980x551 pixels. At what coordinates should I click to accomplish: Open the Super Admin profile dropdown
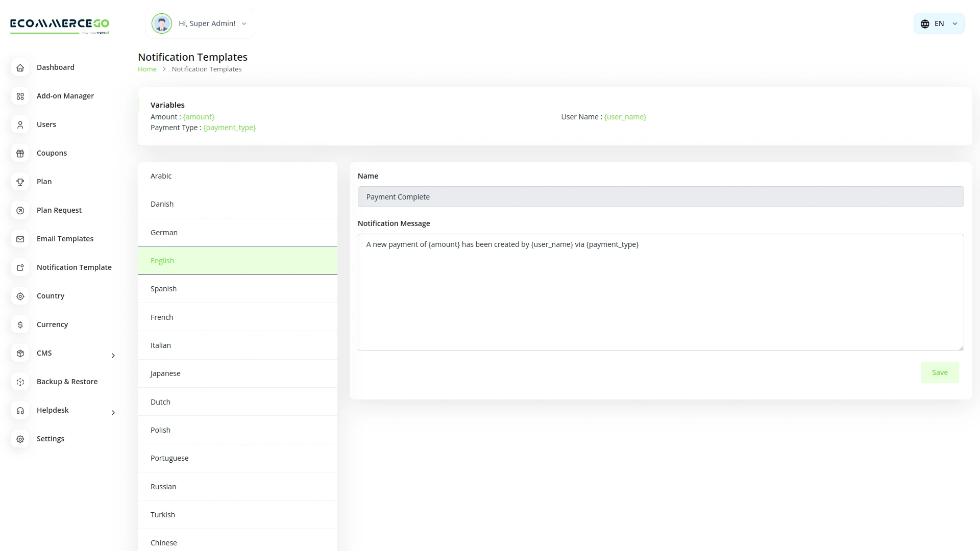click(244, 23)
